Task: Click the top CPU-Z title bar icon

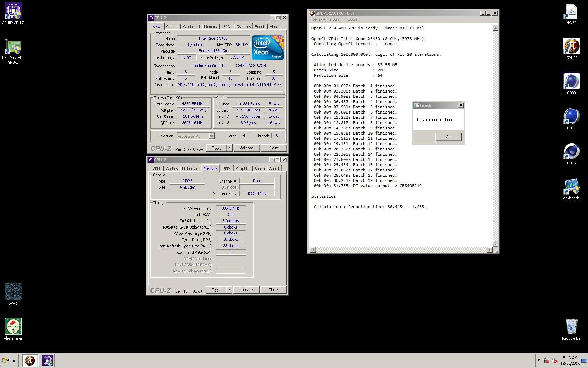Action: tap(151, 18)
